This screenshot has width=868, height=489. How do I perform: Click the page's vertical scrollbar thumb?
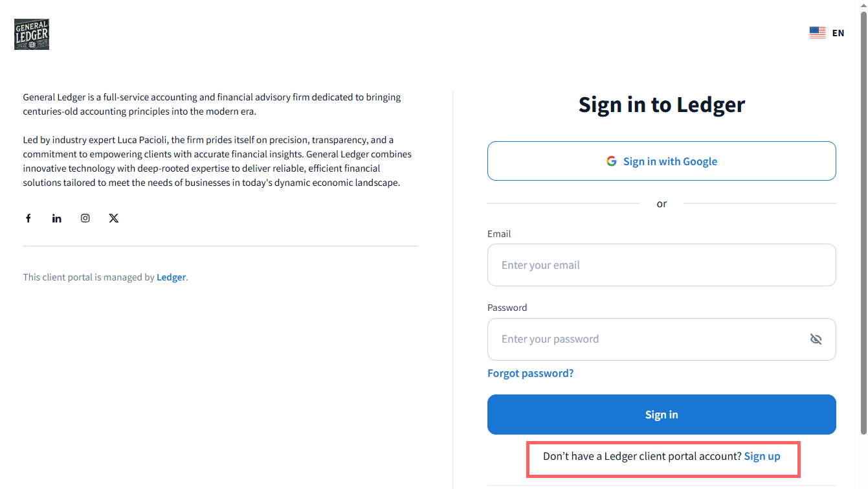coord(863,220)
